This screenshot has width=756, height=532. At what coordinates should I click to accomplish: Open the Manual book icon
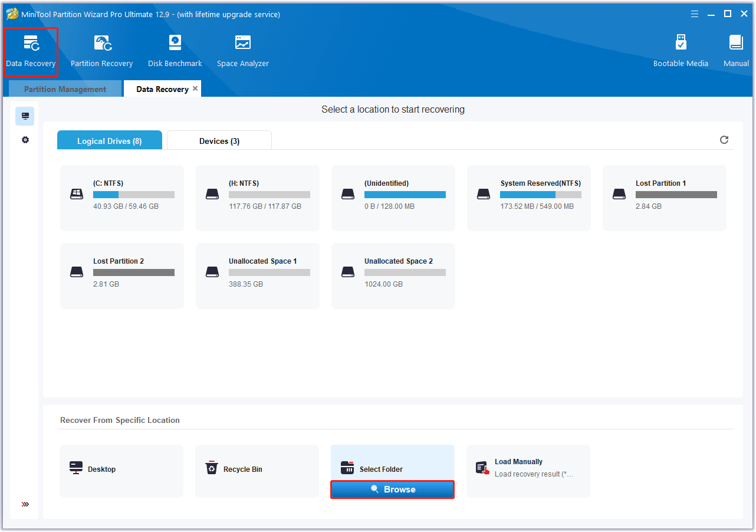pyautogui.click(x=736, y=51)
